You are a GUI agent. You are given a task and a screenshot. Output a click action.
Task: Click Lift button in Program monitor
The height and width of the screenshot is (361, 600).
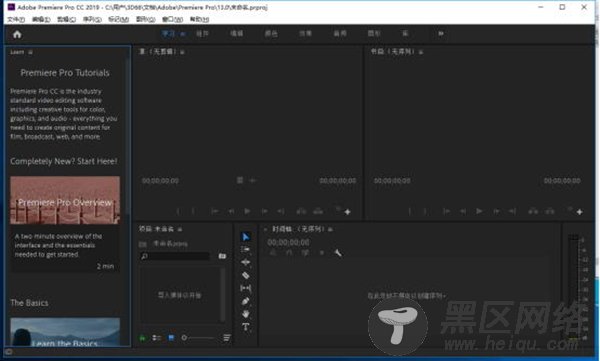(533, 211)
